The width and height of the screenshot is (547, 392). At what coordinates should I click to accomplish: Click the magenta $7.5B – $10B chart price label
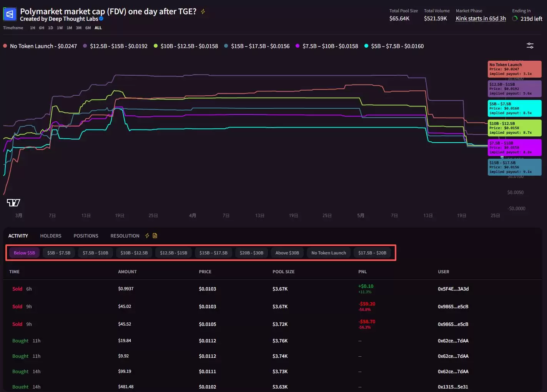[515, 148]
